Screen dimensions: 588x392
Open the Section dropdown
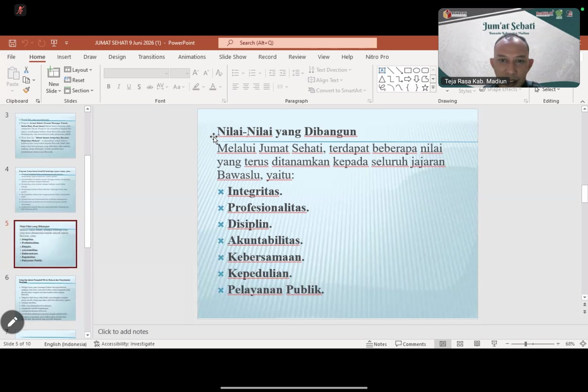click(x=79, y=90)
